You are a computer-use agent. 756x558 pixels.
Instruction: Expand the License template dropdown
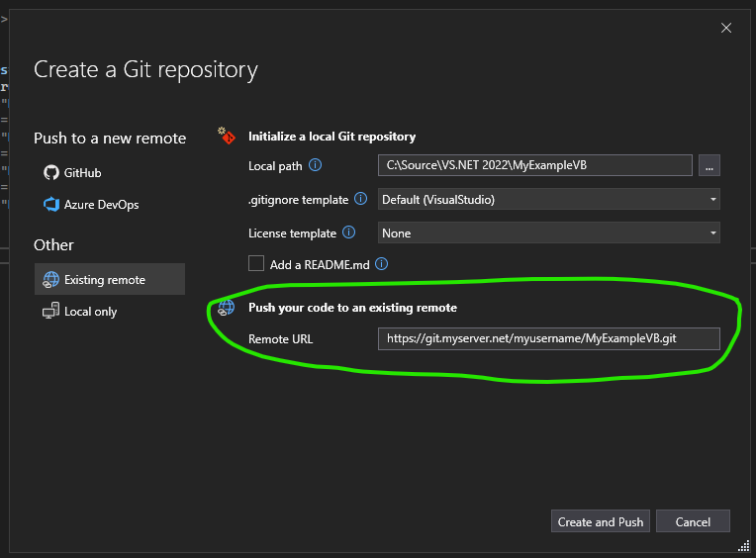[x=549, y=233]
